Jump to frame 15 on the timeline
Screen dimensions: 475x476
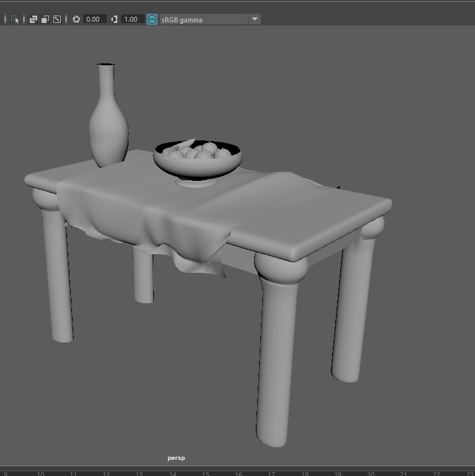[206, 474]
